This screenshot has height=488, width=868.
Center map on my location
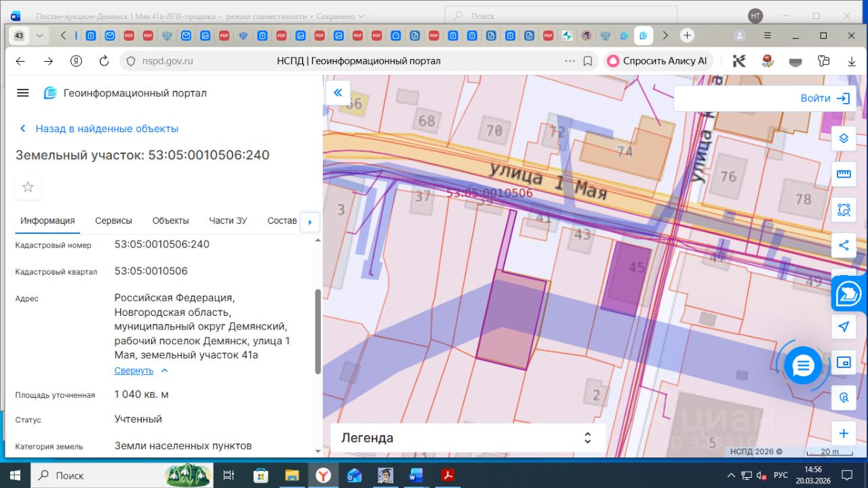(844, 327)
